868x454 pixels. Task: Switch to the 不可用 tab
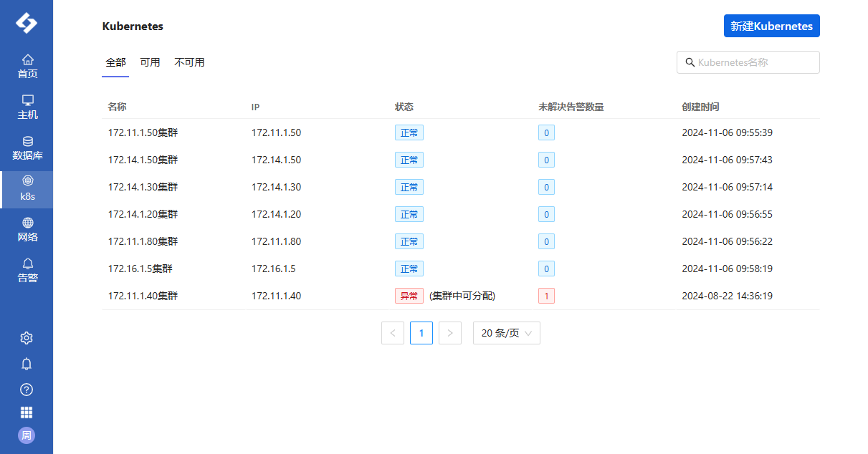(x=189, y=62)
